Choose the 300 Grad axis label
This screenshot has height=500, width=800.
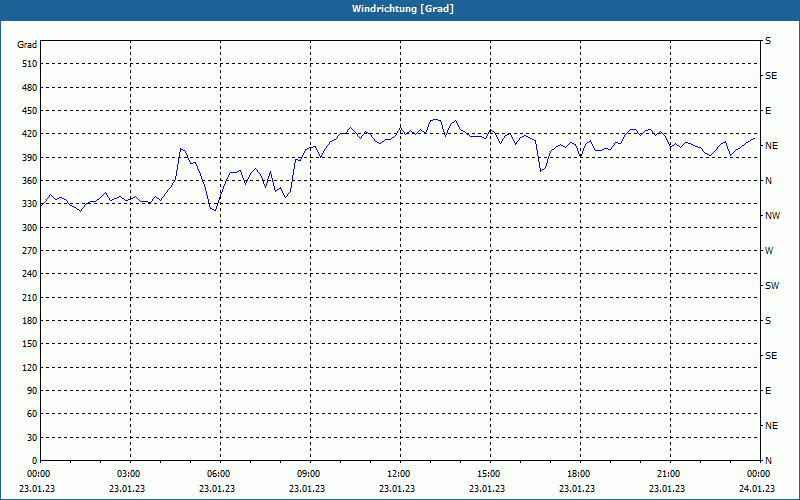[x=30, y=228]
